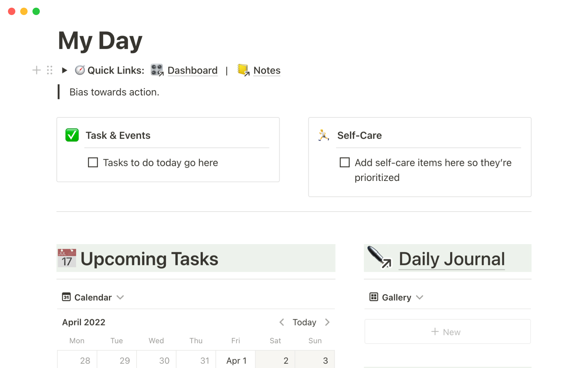The height and width of the screenshot is (368, 588).
Task: Check the 'Tasks to do today go here' box
Action: [93, 162]
